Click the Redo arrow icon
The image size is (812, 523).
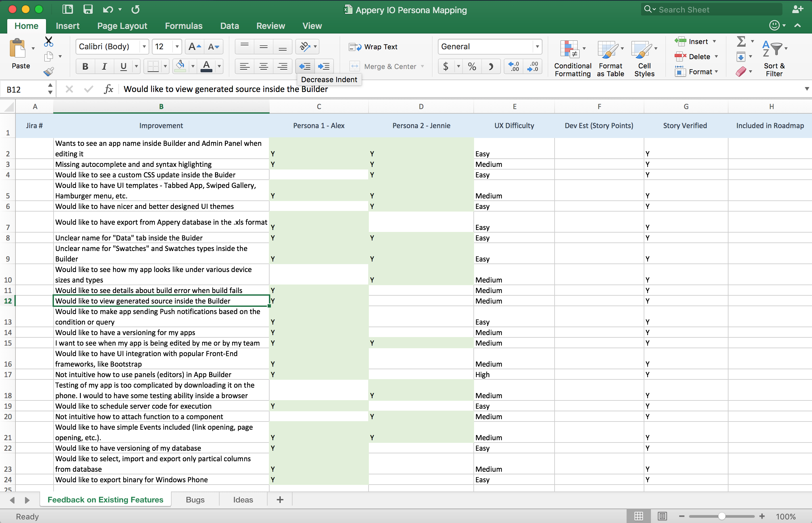click(135, 9)
